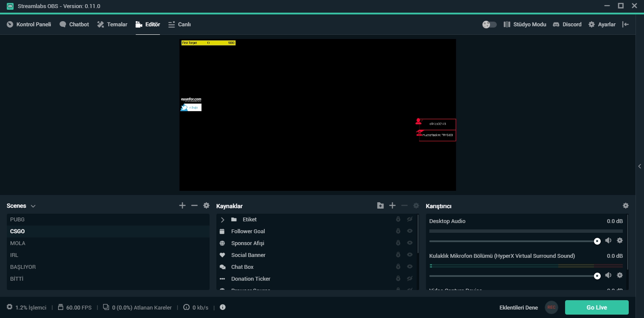Select the Sponsor Afişi source

coord(317,243)
